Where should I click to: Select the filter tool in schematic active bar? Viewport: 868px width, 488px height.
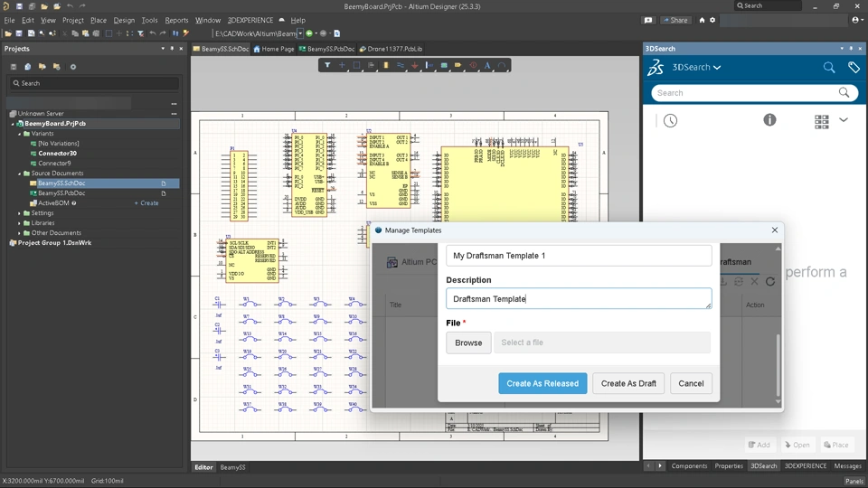pos(327,65)
